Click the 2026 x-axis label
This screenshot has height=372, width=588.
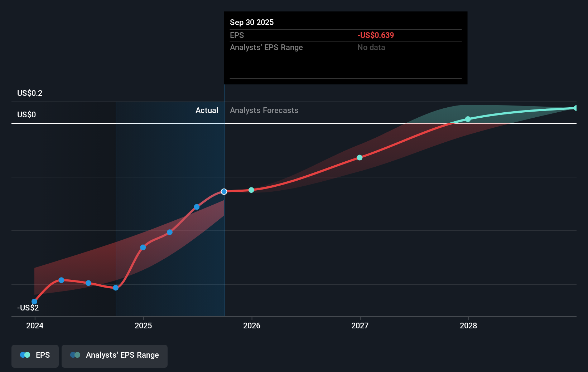click(252, 325)
